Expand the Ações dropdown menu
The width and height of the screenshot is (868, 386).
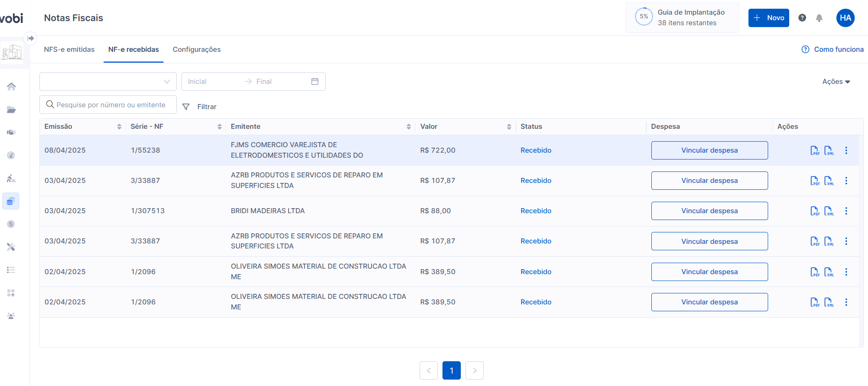[836, 82]
